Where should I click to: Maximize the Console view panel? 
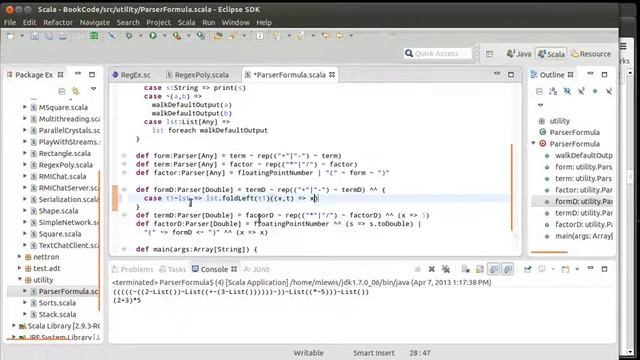[x=604, y=269]
